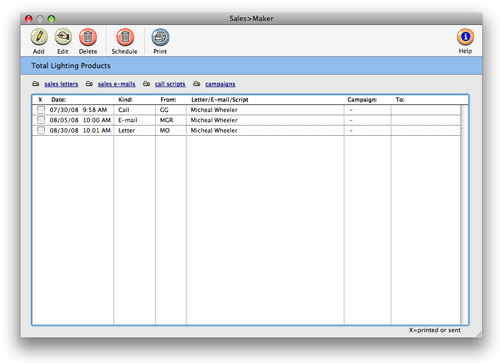
Task: Open the sales e-mails link
Action: [x=116, y=84]
